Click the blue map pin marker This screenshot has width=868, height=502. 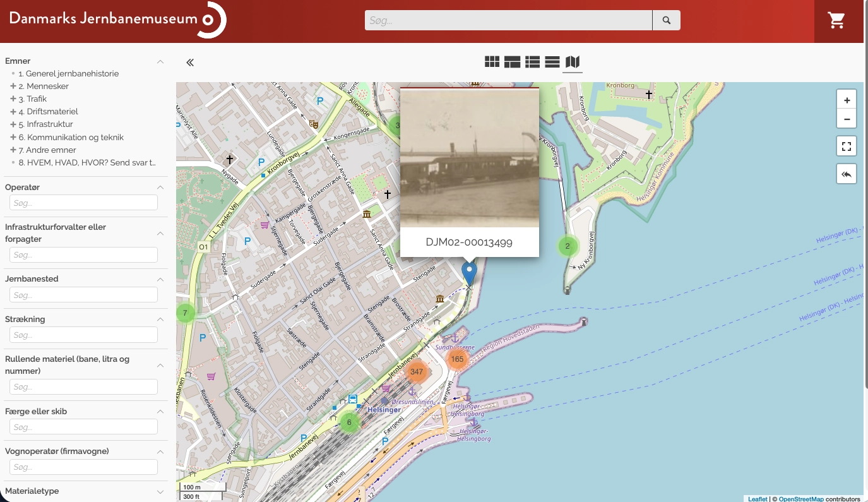click(469, 274)
